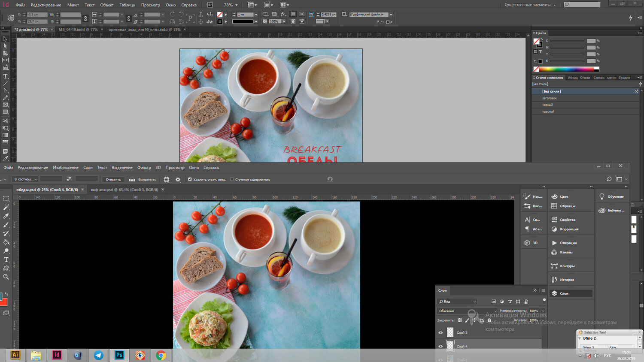This screenshot has height=362, width=644.
Task: Click type layer filter icon in Layers
Action: click(510, 302)
